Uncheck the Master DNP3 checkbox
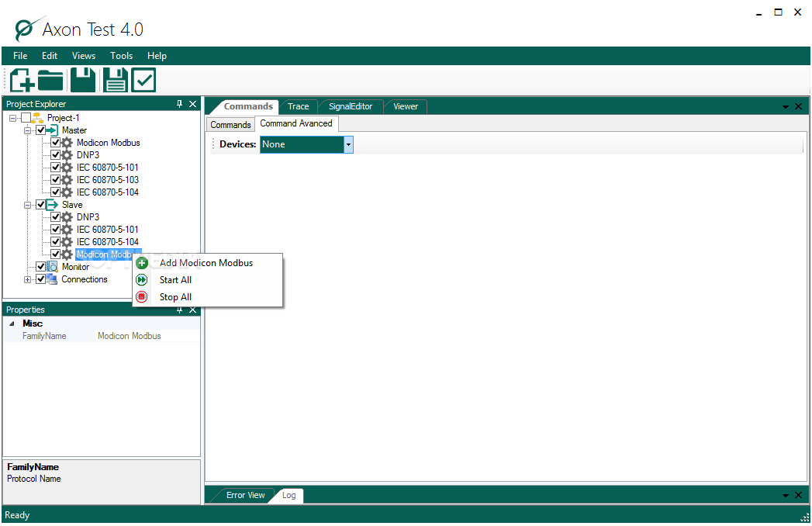This screenshot has width=812, height=526. coord(55,155)
